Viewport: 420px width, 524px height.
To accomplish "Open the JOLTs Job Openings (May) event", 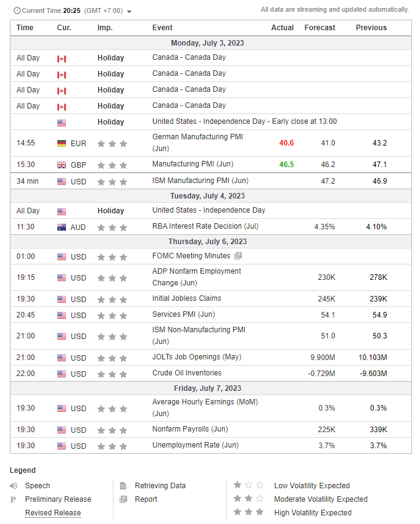I will 197,357.
